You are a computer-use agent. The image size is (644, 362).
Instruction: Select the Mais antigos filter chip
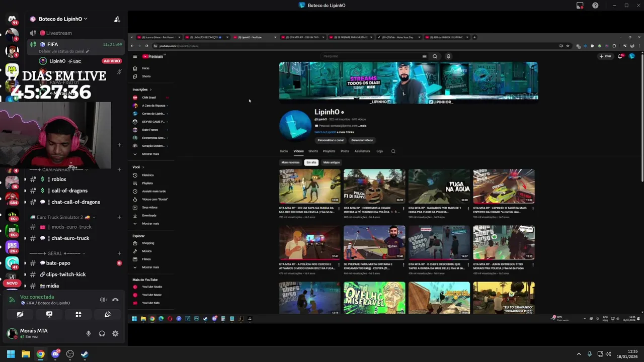(331, 162)
